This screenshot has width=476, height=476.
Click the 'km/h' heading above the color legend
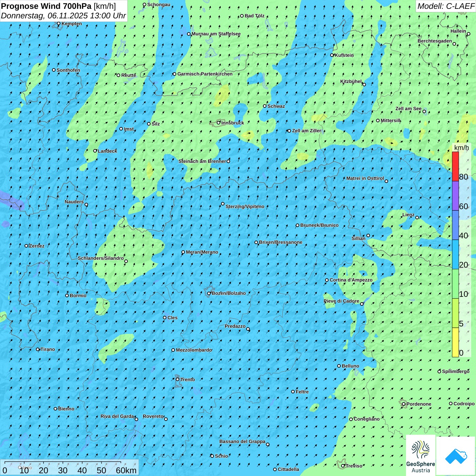coord(461,148)
